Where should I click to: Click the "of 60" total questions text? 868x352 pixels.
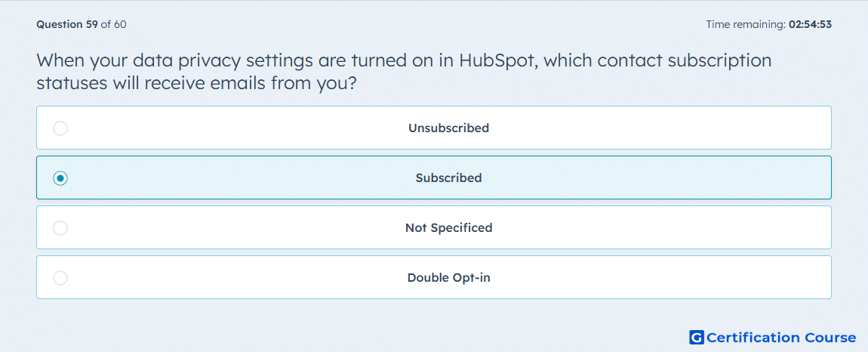click(x=113, y=24)
